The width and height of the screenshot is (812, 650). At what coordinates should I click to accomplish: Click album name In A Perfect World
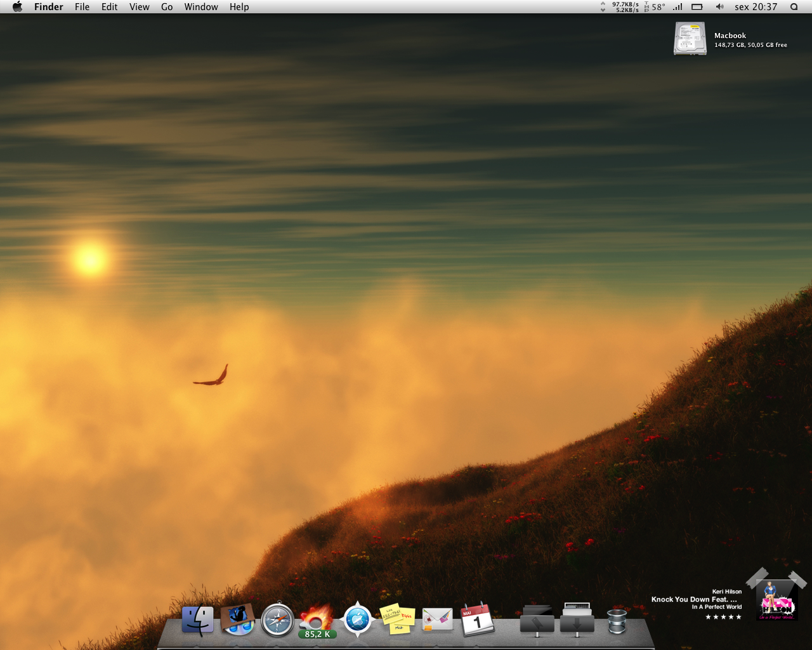(x=717, y=607)
